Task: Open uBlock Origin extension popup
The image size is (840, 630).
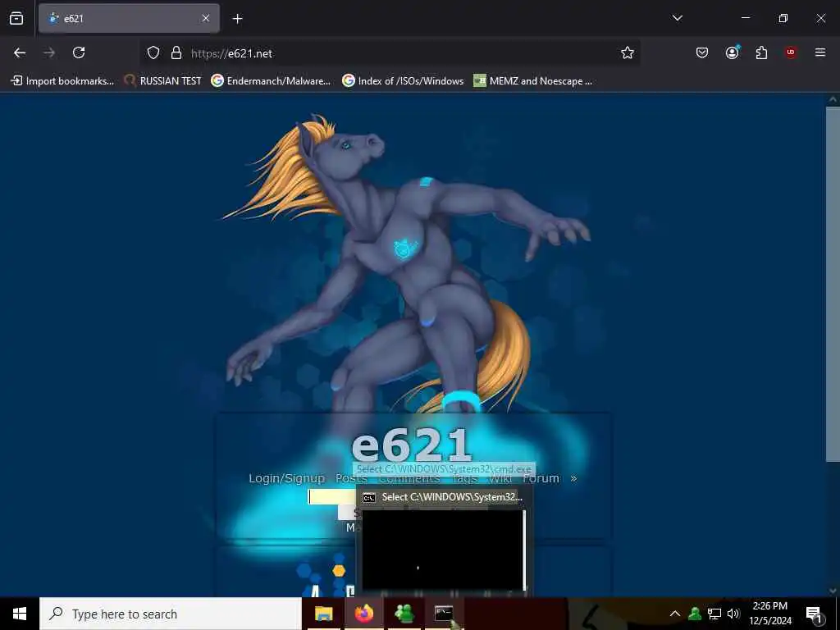Action: coord(790,52)
